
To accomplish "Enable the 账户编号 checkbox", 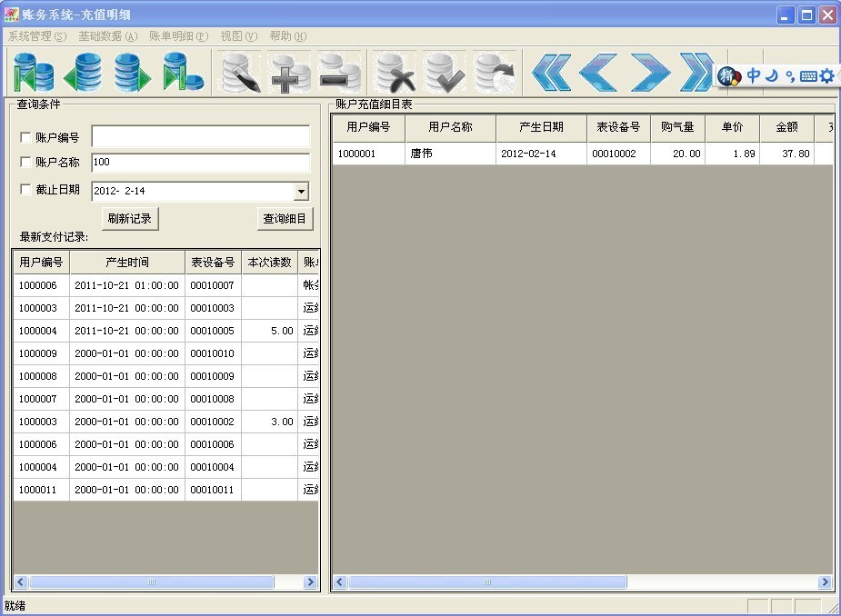I will click(x=25, y=138).
